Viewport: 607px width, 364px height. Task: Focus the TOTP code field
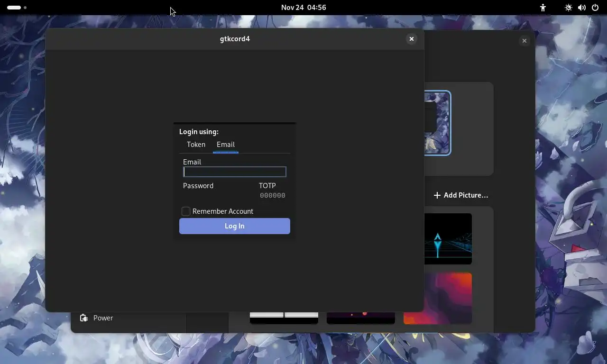[x=272, y=195]
